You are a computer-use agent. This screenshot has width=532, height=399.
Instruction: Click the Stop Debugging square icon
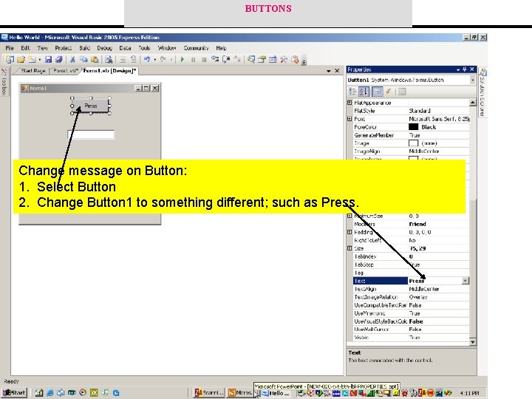coord(204,60)
